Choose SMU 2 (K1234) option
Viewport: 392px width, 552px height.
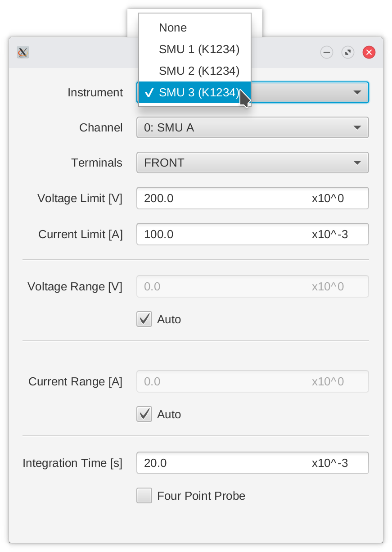coord(199,71)
